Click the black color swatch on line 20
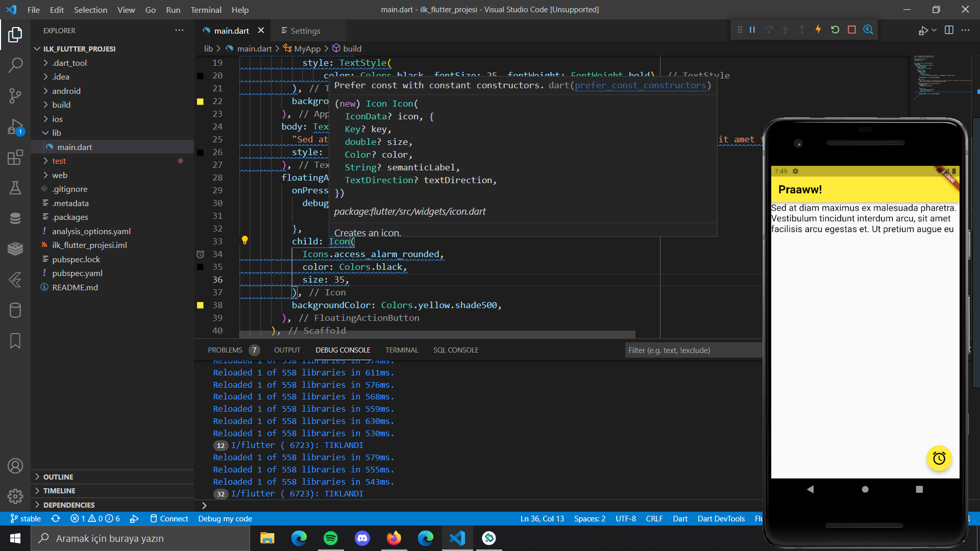This screenshot has width=980, height=551. pyautogui.click(x=200, y=76)
